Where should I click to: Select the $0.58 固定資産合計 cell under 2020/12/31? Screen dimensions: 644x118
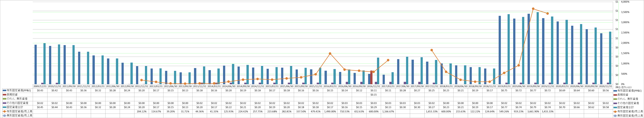click(606, 107)
